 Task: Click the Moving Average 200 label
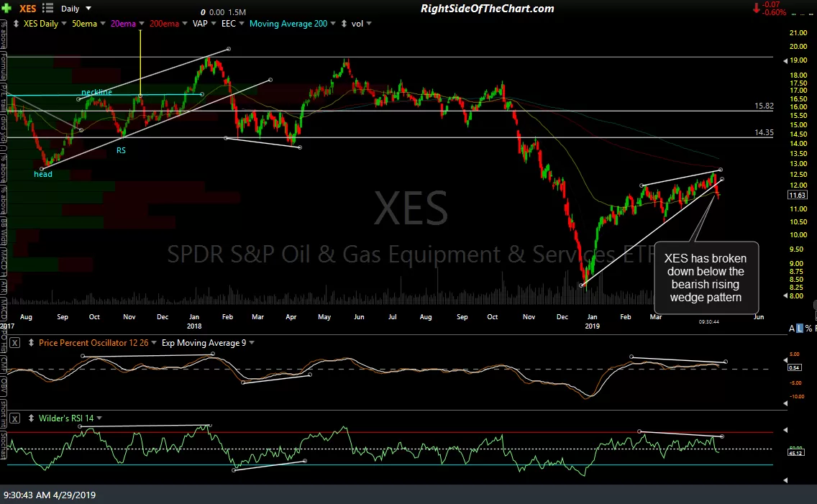pyautogui.click(x=288, y=24)
